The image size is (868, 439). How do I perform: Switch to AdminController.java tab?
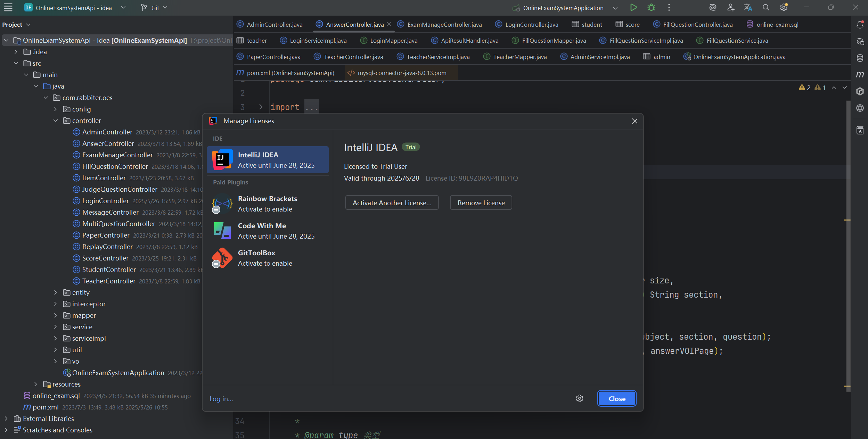[270, 24]
